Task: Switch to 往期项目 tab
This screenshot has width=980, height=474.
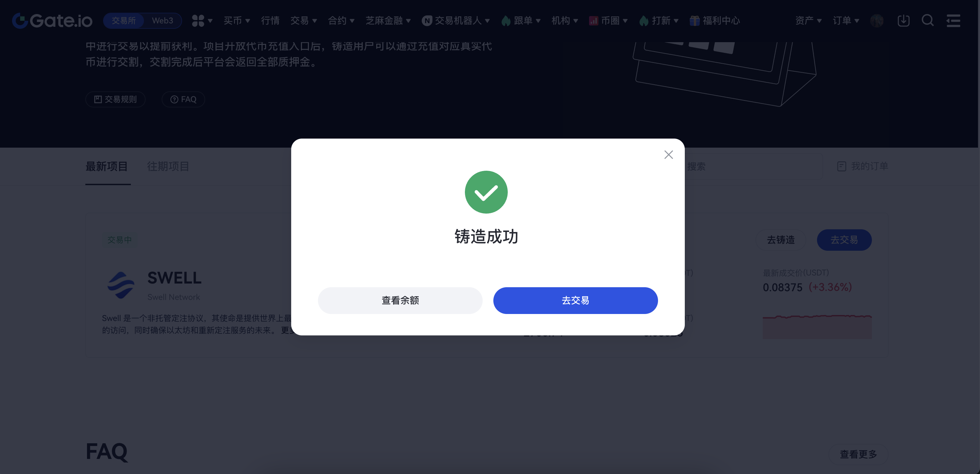Action: click(168, 166)
